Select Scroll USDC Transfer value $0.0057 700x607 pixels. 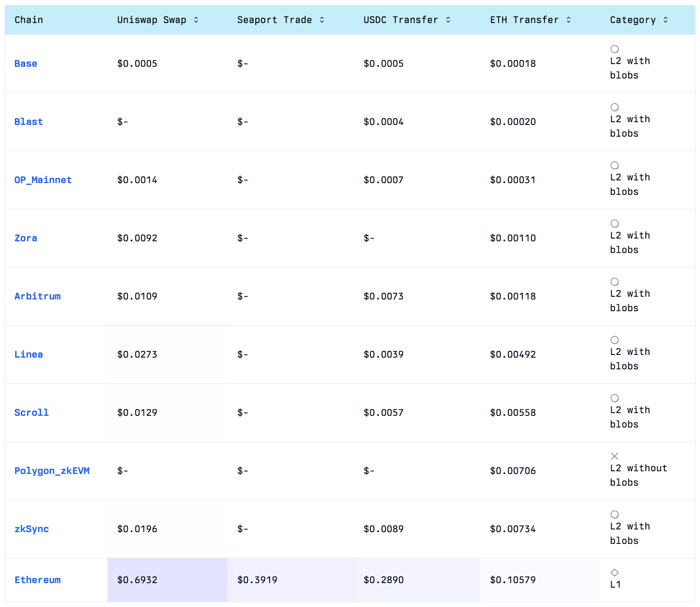point(383,413)
